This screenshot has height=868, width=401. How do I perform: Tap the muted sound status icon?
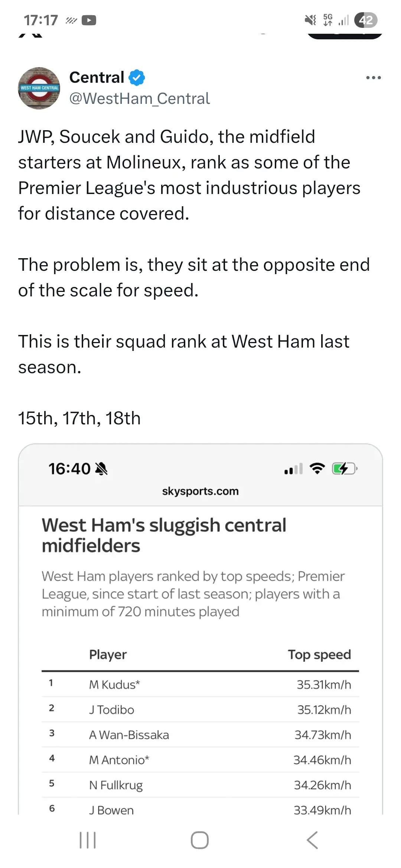(x=310, y=20)
